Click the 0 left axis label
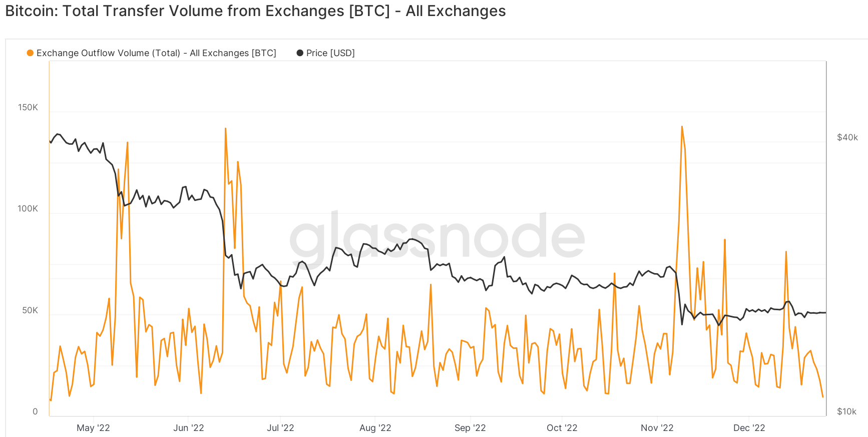The width and height of the screenshot is (868, 437). tap(35, 412)
